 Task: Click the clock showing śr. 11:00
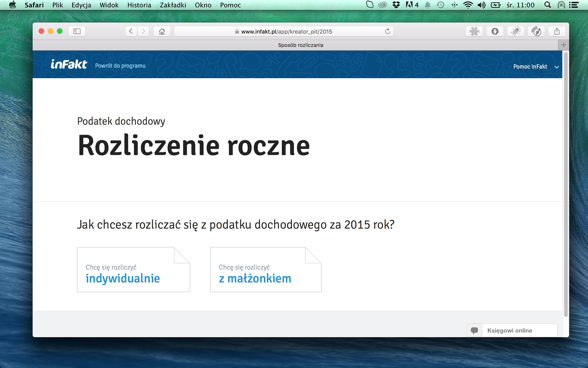click(520, 5)
